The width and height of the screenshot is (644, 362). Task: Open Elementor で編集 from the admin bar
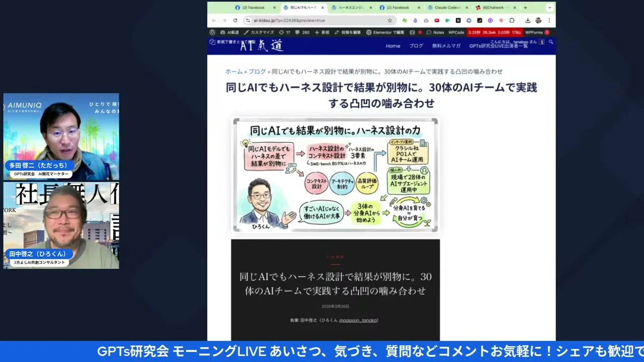coord(388,32)
